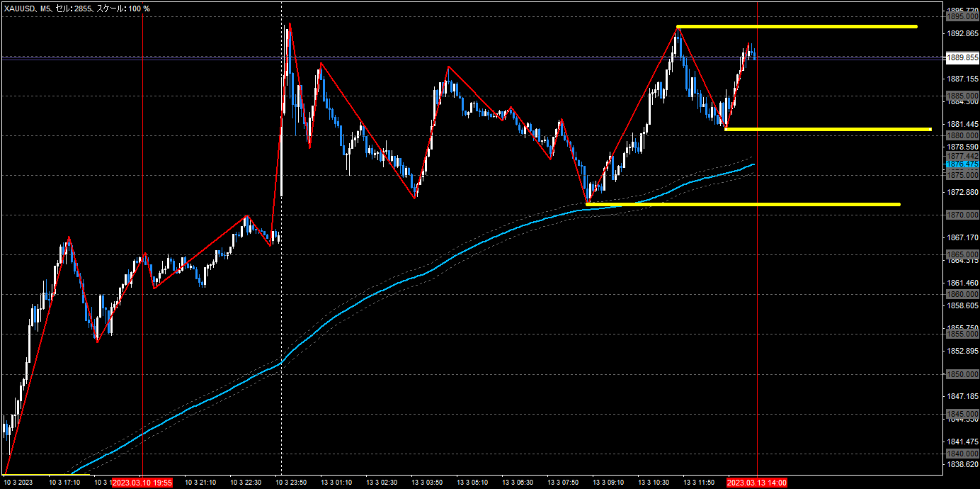Click the 1847.185 price axis value
The width and height of the screenshot is (980, 489).
(x=962, y=396)
